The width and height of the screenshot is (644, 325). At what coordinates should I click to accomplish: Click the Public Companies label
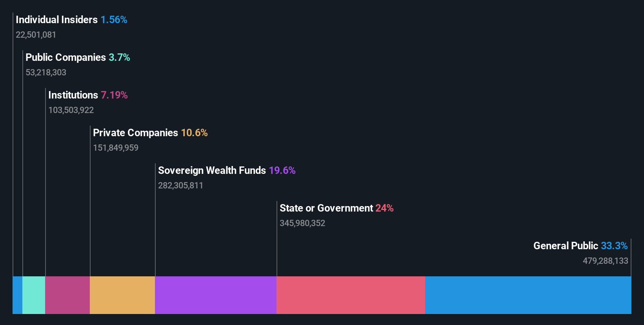[65, 57]
